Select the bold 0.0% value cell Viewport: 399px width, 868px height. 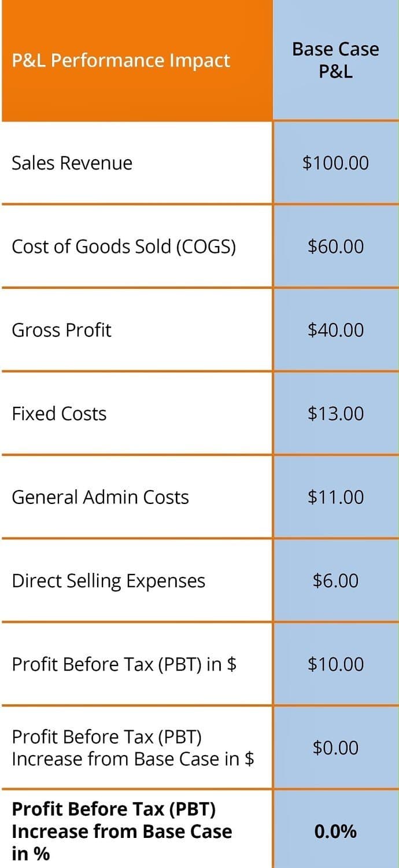point(335,832)
